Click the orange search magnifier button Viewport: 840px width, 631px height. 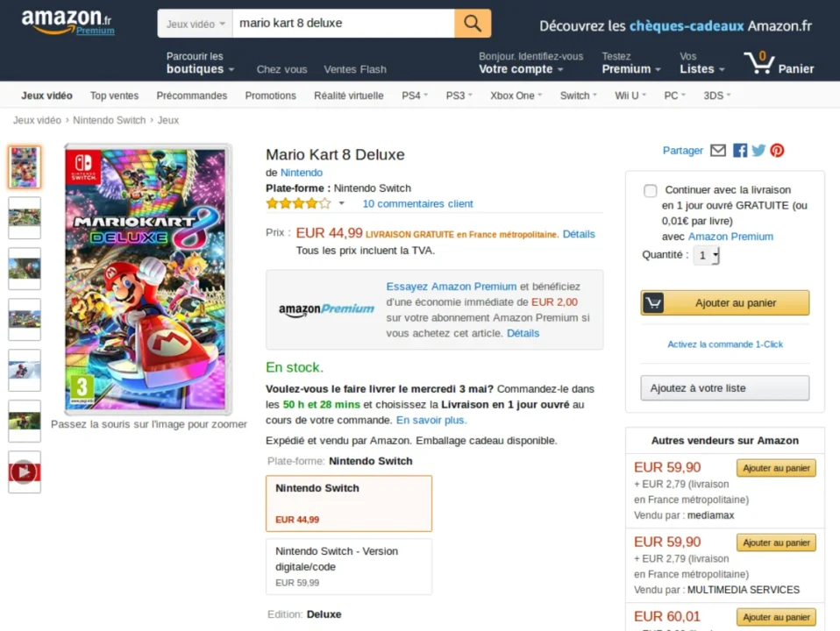click(473, 24)
